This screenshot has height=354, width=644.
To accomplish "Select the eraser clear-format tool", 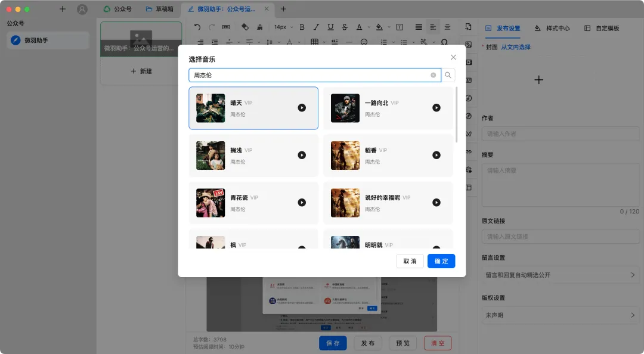I will (x=245, y=27).
